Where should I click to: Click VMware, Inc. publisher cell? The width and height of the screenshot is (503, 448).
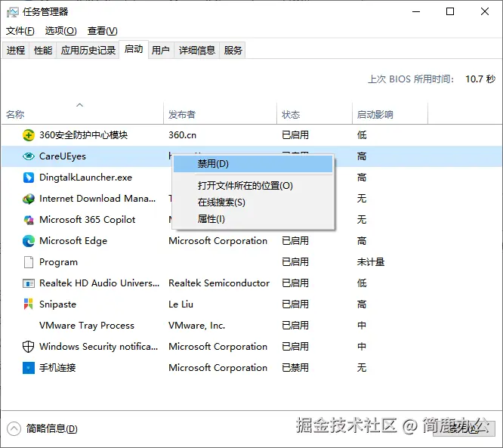[x=197, y=326]
